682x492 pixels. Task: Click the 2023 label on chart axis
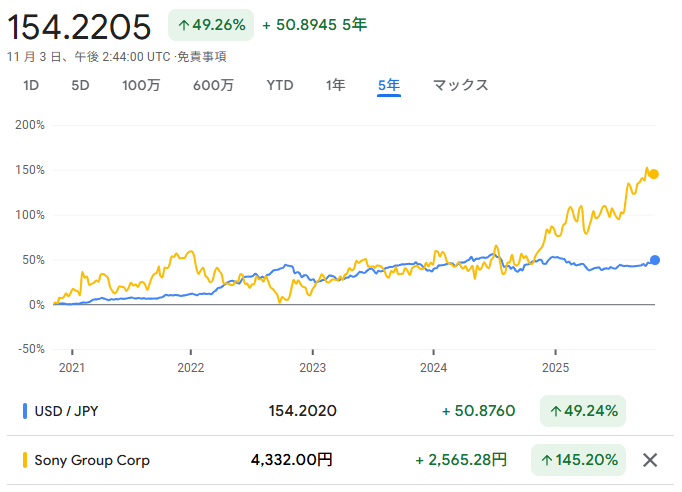click(313, 367)
